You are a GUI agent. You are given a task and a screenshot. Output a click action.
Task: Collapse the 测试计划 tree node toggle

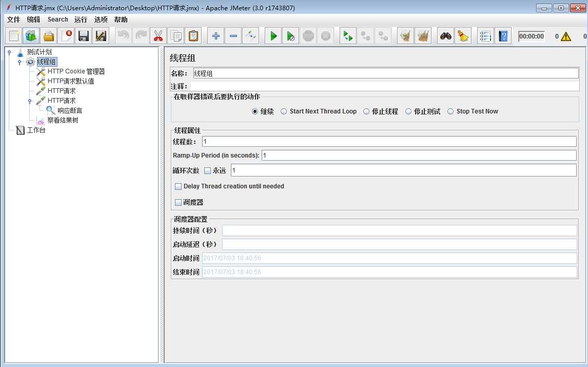[x=9, y=52]
